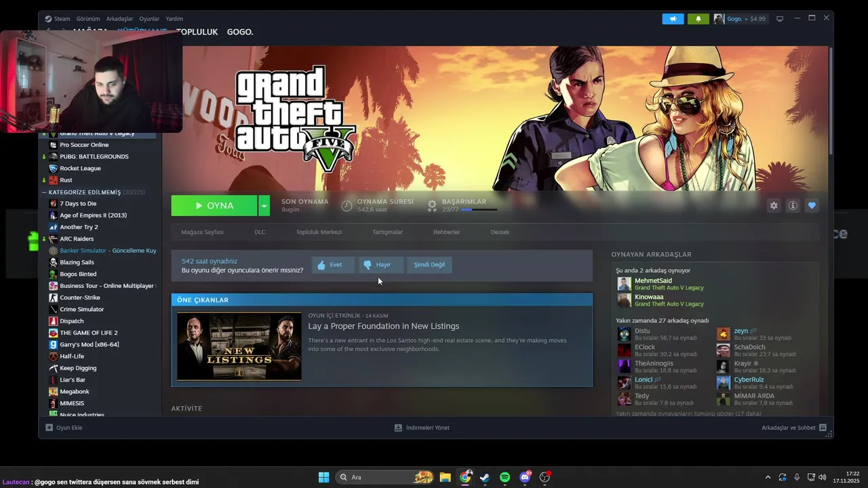Viewport: 868px width, 488px height.
Task: Select Half-Life in the game list
Action: pyautogui.click(x=72, y=357)
